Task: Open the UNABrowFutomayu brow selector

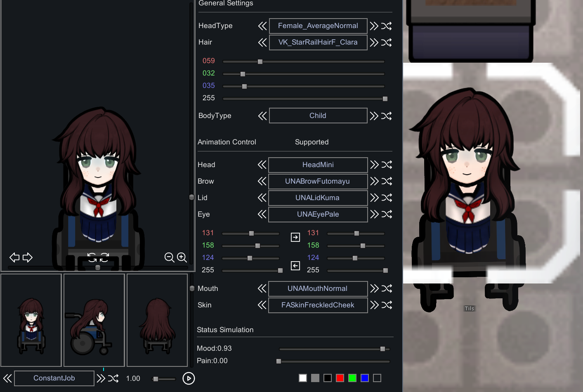Action: 318,181
